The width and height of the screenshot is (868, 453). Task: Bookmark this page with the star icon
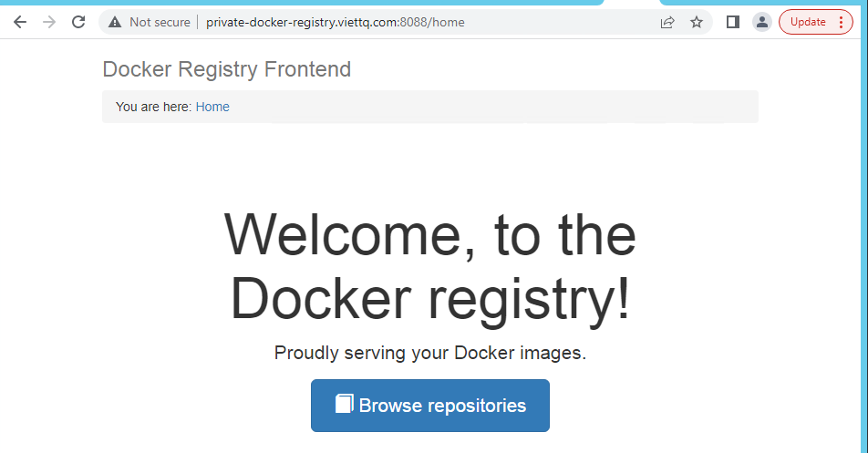pos(697,22)
